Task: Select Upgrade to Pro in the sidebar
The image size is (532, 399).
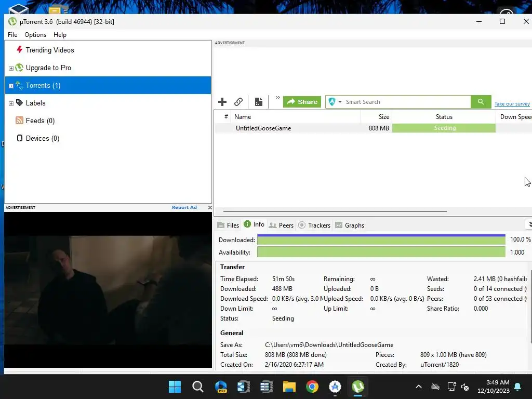Action: point(48,68)
